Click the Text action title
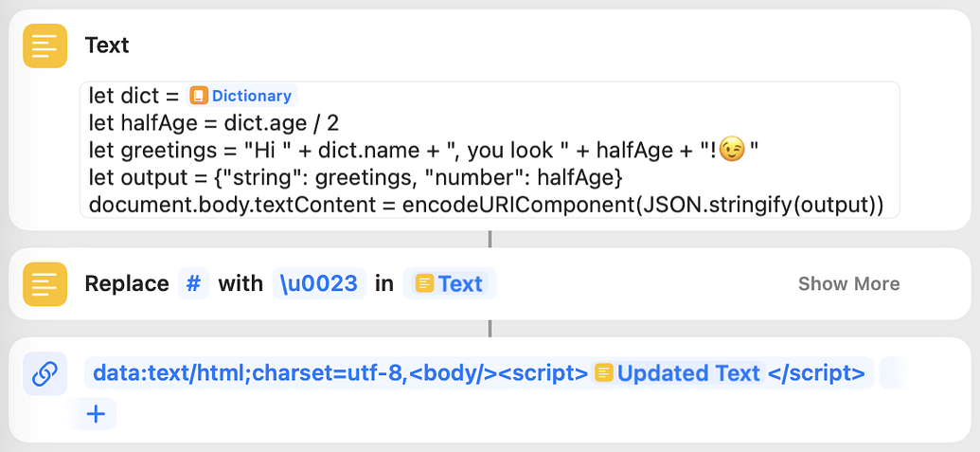The width and height of the screenshot is (980, 452). tap(107, 45)
